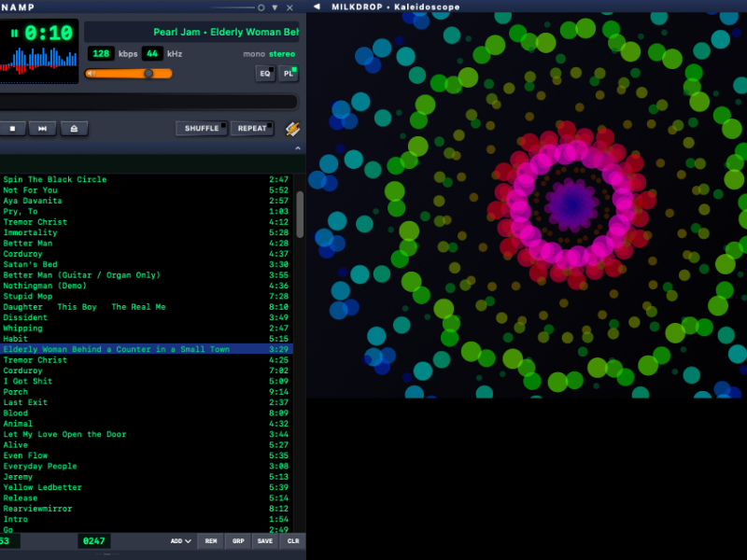Toggle Repeat mode
The height and width of the screenshot is (560, 747).
[x=252, y=129]
